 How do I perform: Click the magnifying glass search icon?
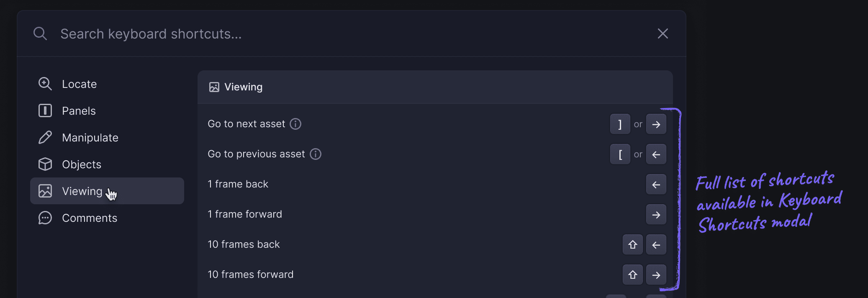coord(40,33)
